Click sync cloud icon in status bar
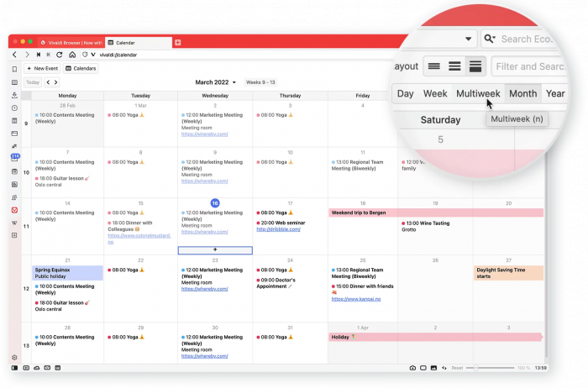The width and height of the screenshot is (588, 388). (36, 368)
